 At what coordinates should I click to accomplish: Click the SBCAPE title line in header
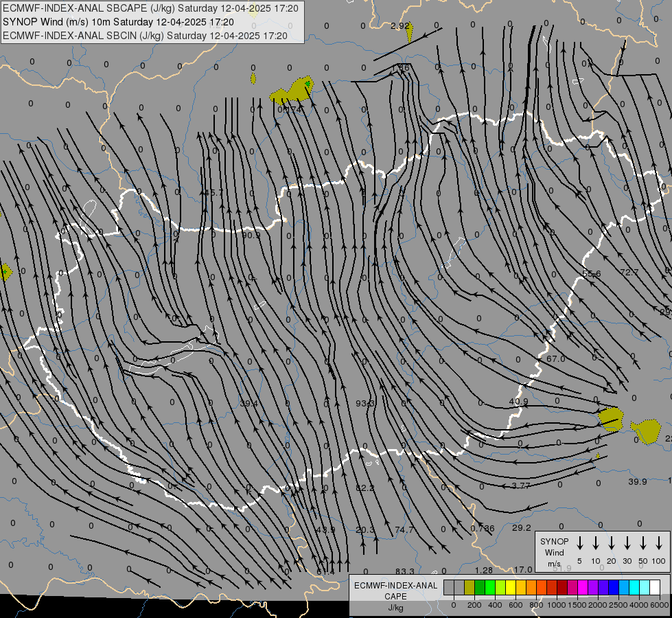tap(150, 8)
